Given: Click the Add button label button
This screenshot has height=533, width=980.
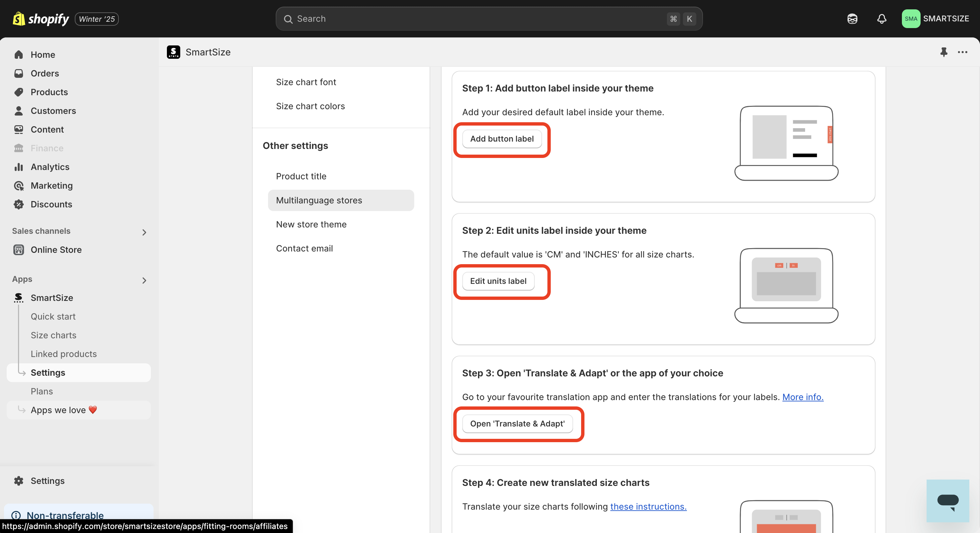Looking at the screenshot, I should tap(502, 139).
